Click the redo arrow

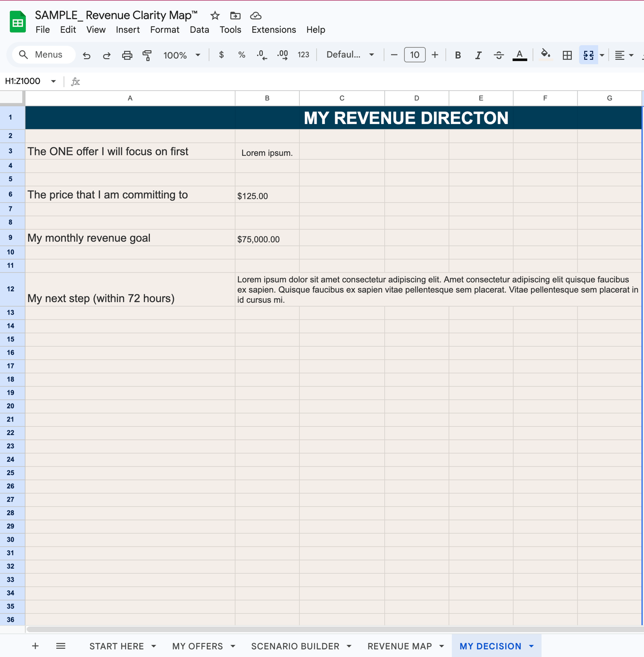106,55
